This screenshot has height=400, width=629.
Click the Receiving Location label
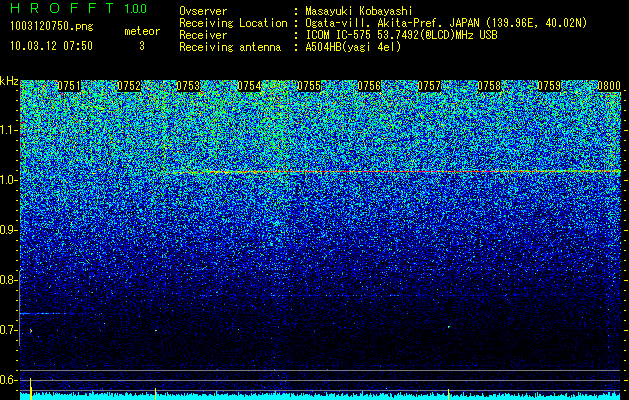pos(233,23)
